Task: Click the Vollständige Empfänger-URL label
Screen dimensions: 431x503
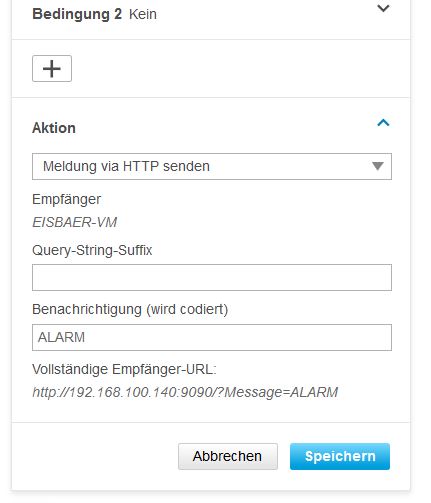Action: tap(124, 369)
